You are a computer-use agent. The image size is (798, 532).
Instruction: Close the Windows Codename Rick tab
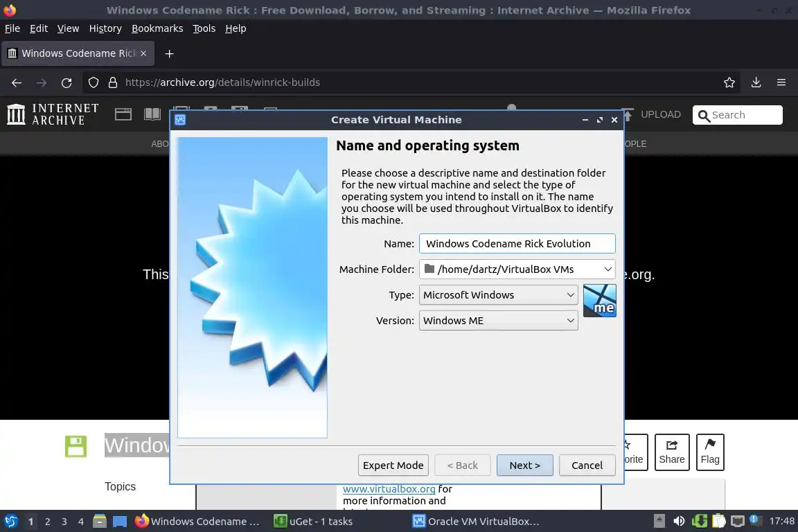143,53
